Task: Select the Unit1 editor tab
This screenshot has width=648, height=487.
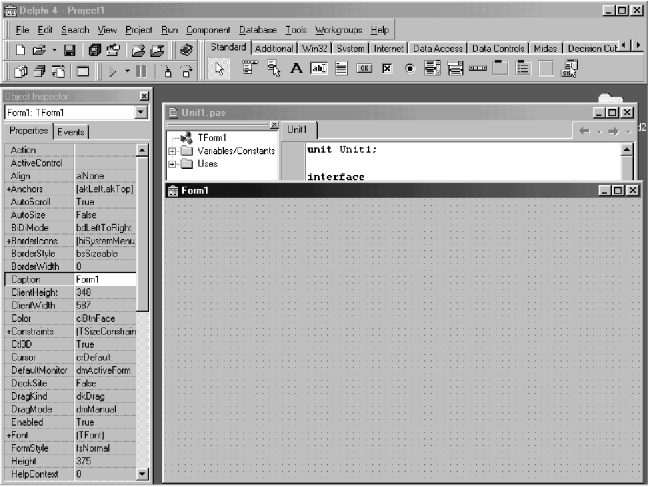Action: (x=297, y=129)
